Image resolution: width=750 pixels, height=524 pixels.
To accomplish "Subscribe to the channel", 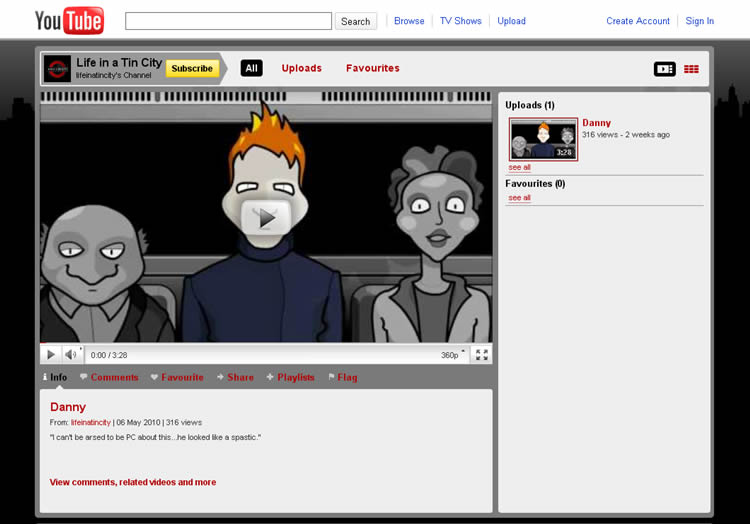I will pyautogui.click(x=192, y=68).
